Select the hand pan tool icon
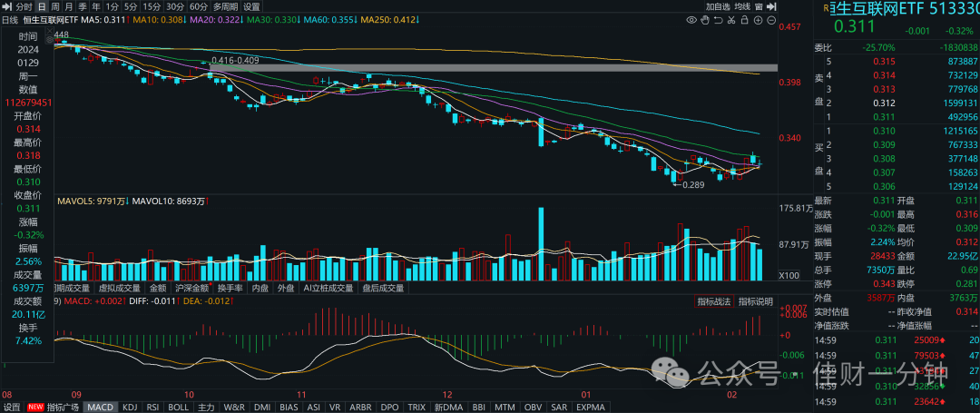This screenshot has height=413, width=980. (705, 20)
